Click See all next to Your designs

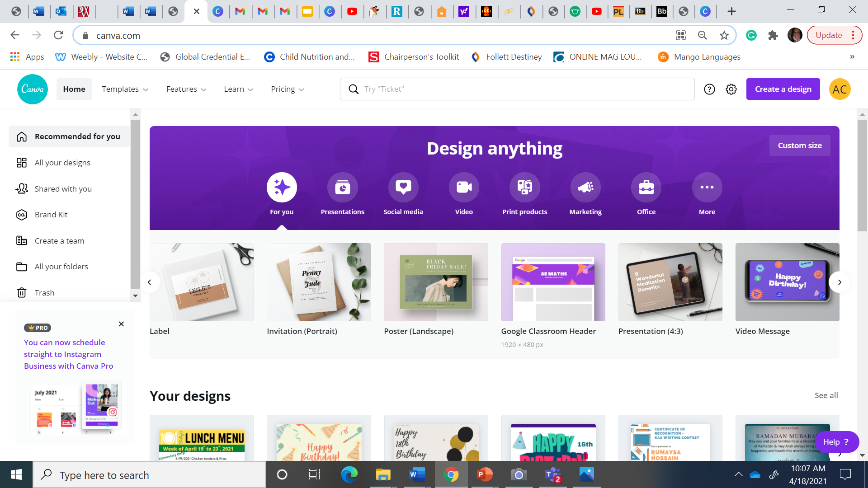(x=826, y=395)
